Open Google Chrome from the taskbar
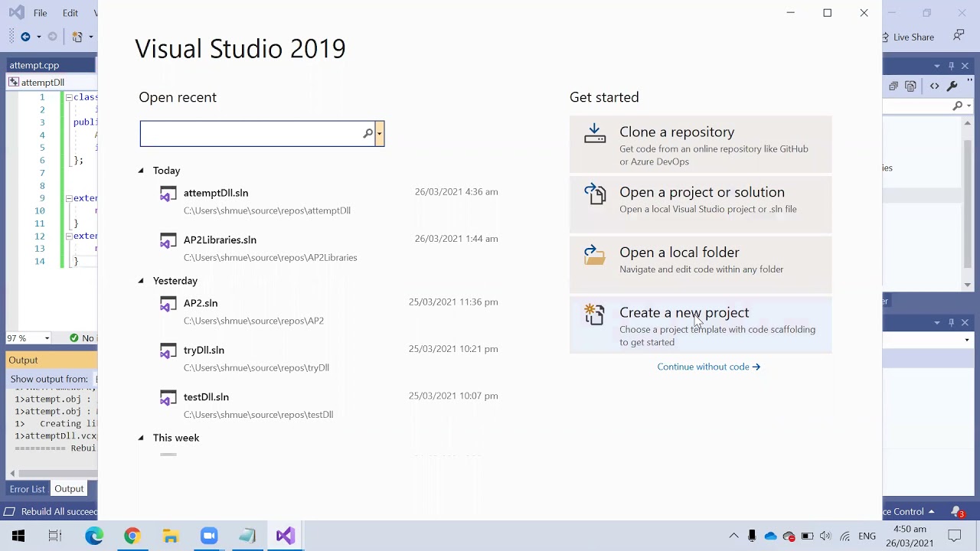 (x=132, y=536)
